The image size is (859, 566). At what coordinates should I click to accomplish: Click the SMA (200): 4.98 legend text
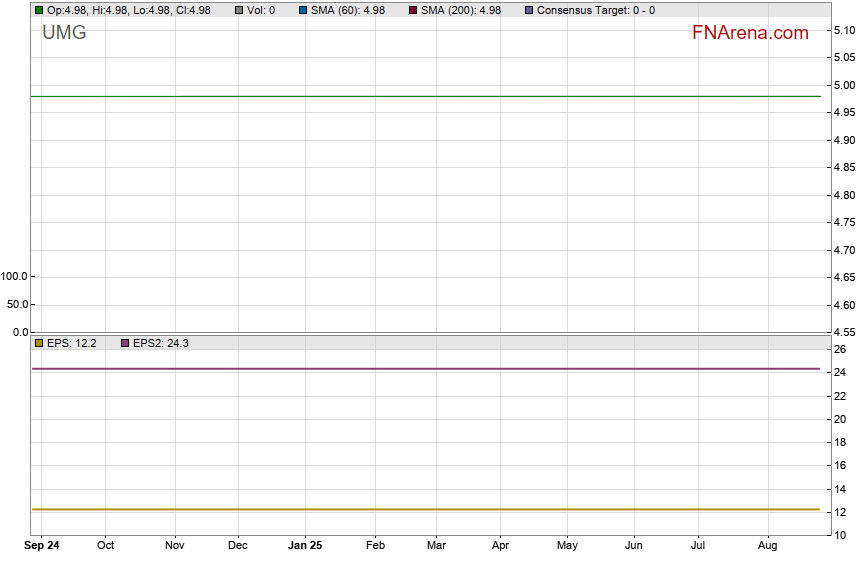coord(461,10)
